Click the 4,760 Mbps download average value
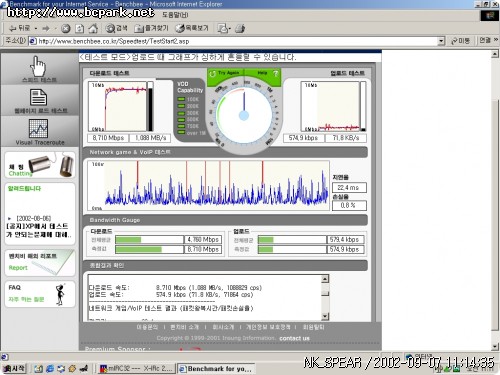Image resolution: width=500 pixels, height=375 pixels. point(203,240)
